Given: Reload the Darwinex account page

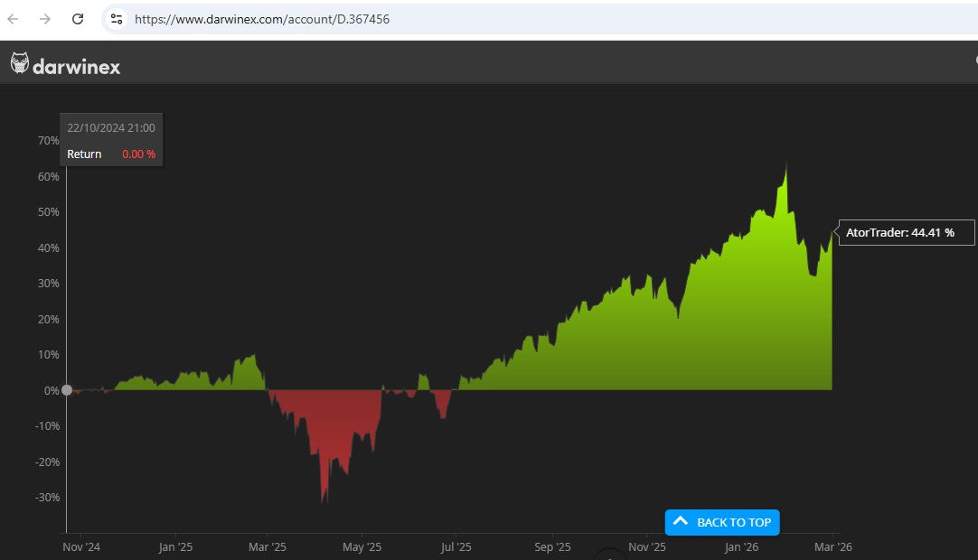Looking at the screenshot, I should (x=78, y=19).
